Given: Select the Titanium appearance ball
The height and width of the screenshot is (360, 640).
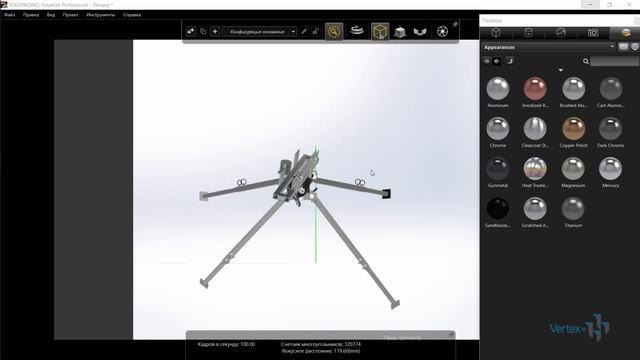Looking at the screenshot, I should point(573,208).
